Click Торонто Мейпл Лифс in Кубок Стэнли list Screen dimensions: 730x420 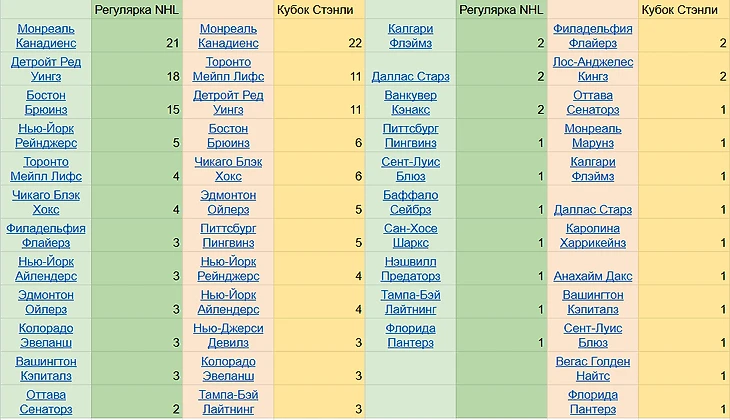(x=228, y=69)
